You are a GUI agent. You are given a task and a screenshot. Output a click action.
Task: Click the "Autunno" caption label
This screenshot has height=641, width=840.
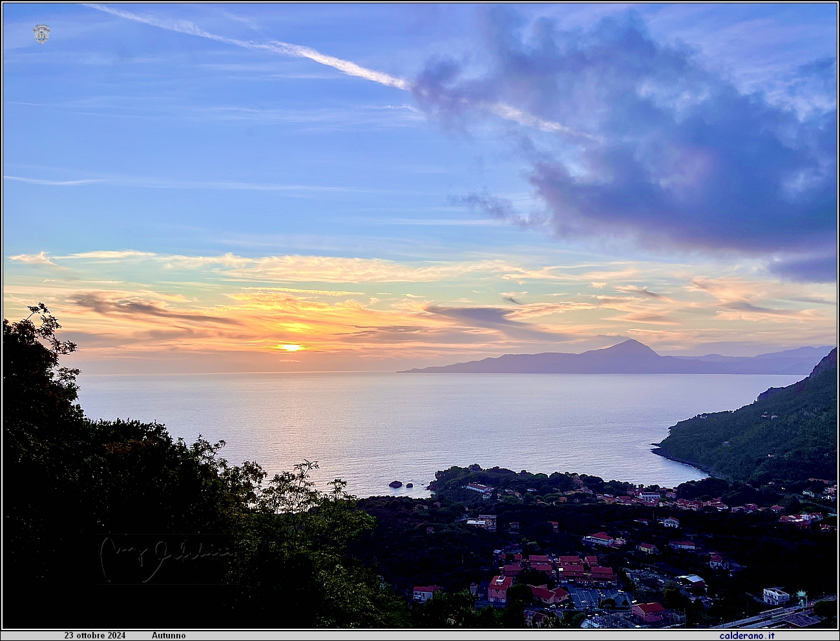point(169,636)
